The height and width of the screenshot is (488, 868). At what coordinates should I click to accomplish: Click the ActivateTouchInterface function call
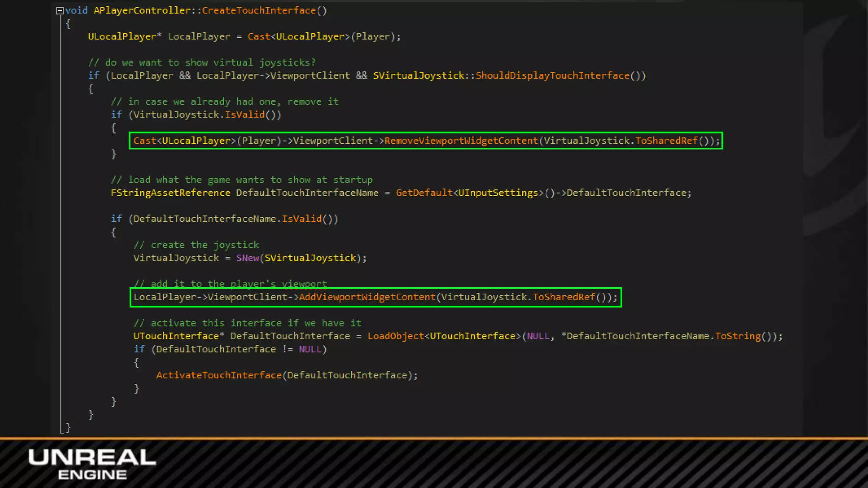219,375
